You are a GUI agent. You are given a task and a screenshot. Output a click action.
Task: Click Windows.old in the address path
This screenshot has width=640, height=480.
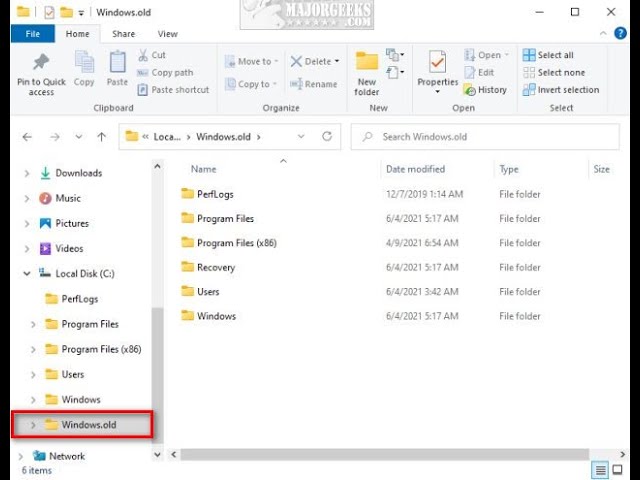pos(223,137)
